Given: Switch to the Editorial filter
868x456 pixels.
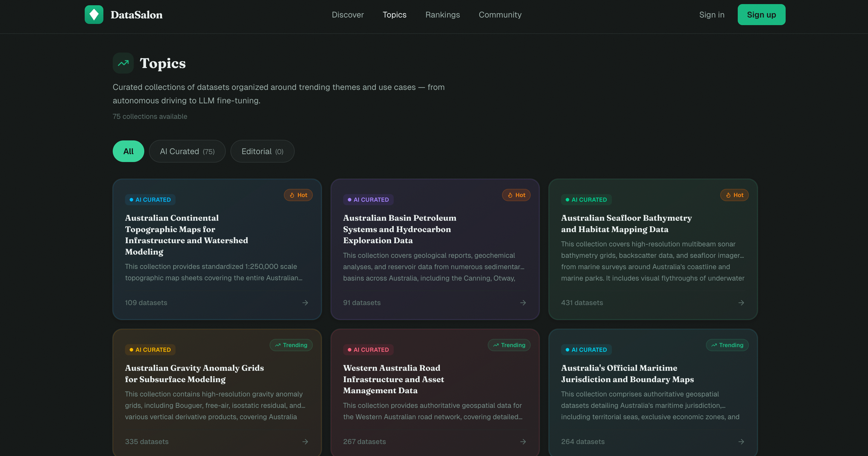Looking at the screenshot, I should click(262, 151).
